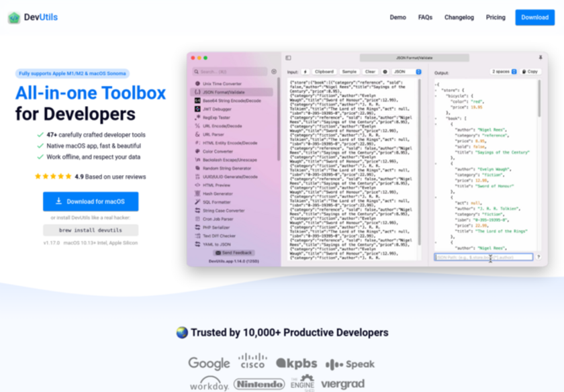Image resolution: width=564 pixels, height=392 pixels.
Task: Open Text Diff Checker icon
Action: click(x=197, y=236)
